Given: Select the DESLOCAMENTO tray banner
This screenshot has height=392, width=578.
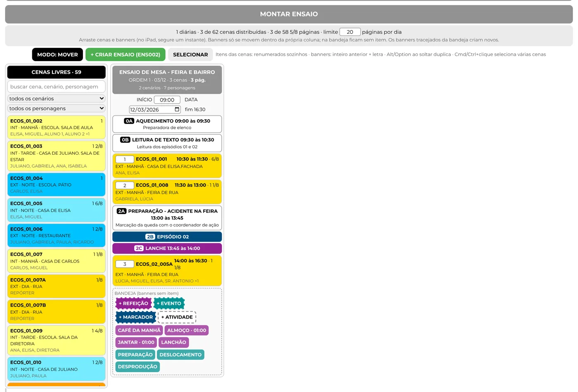Looking at the screenshot, I should tap(181, 354).
